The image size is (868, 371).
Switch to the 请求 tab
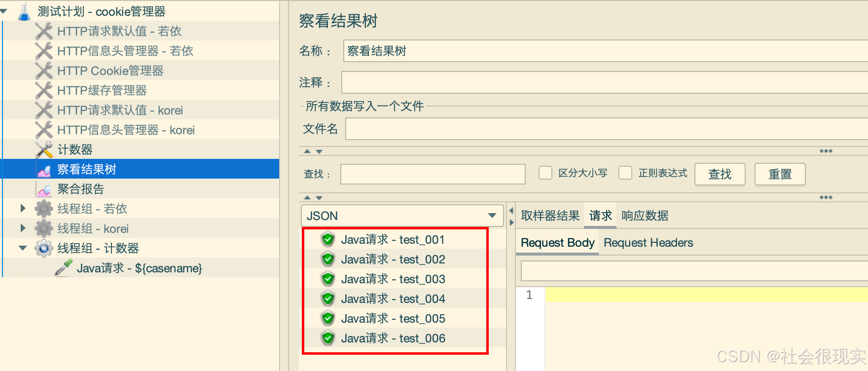click(600, 216)
